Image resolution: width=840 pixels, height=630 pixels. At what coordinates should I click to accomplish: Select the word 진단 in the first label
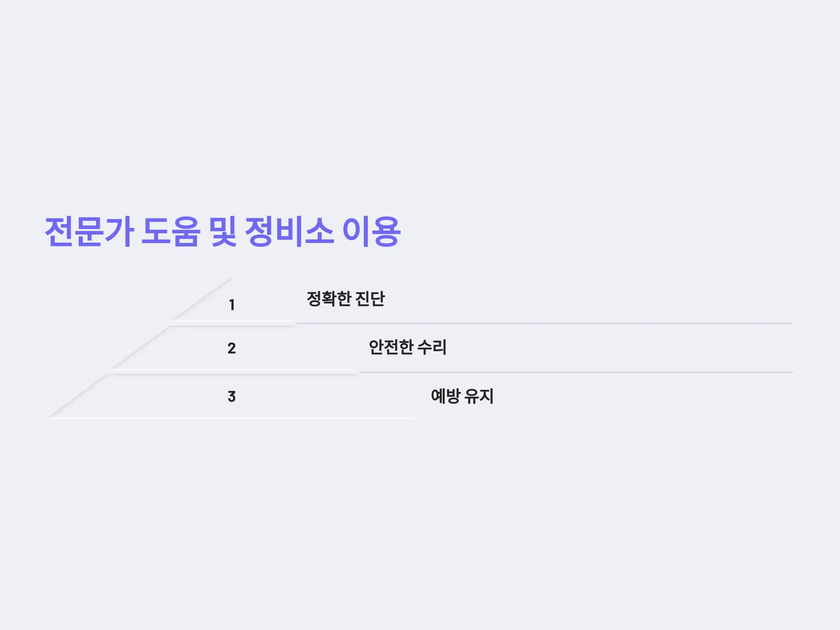[x=370, y=299]
